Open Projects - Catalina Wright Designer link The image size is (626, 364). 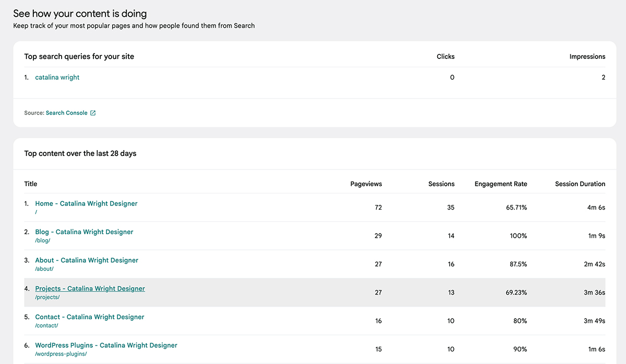click(90, 288)
